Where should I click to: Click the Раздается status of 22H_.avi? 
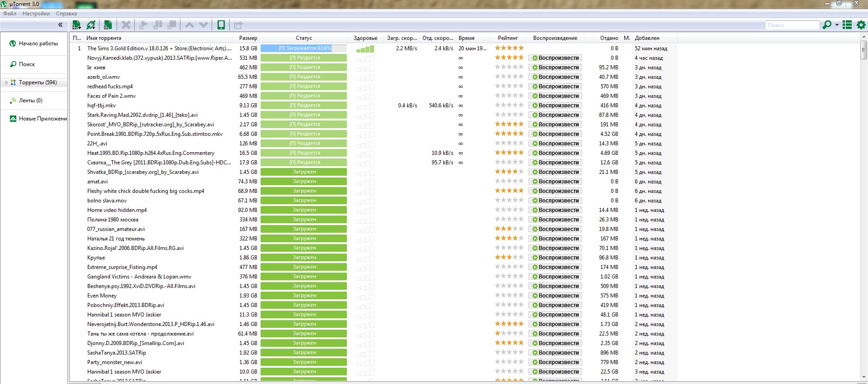[x=304, y=144]
